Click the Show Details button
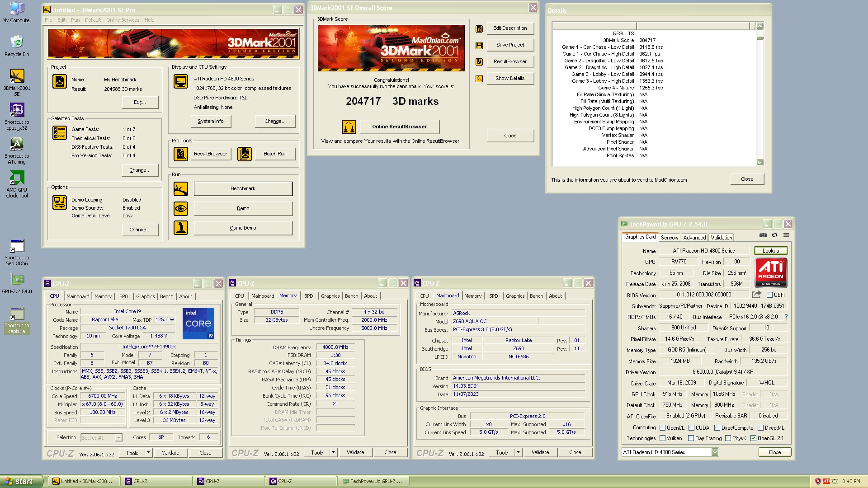This screenshot has width=868, height=488. [x=510, y=79]
